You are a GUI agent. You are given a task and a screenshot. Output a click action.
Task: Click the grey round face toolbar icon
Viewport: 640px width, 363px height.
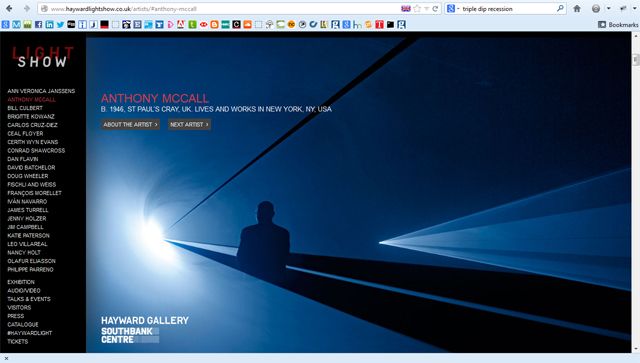[x=596, y=9]
